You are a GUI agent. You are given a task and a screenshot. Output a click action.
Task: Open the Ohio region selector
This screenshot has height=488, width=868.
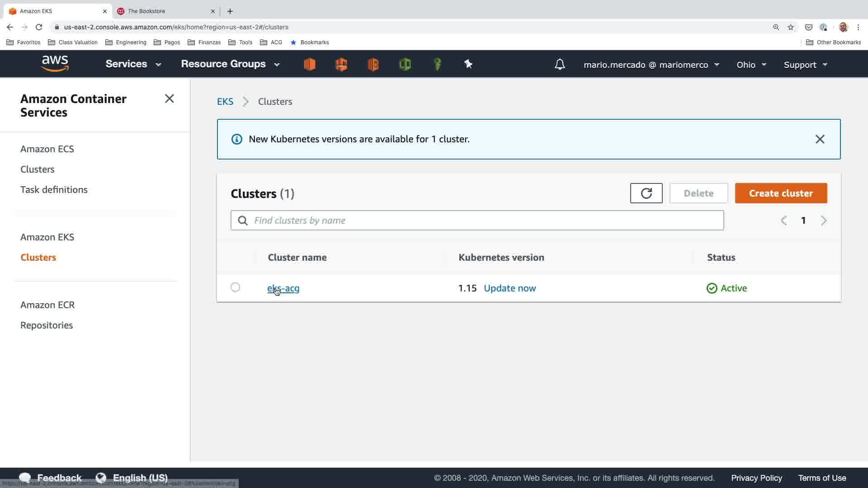[x=751, y=65]
